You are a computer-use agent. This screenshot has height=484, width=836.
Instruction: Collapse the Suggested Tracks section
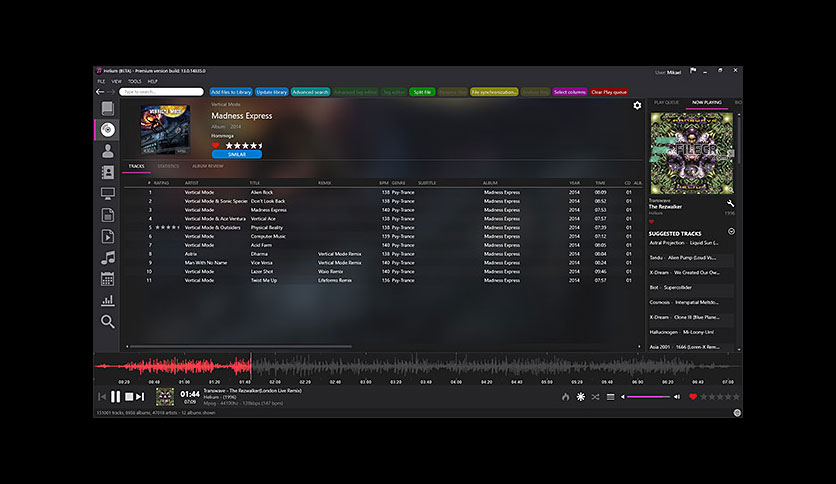click(x=731, y=231)
